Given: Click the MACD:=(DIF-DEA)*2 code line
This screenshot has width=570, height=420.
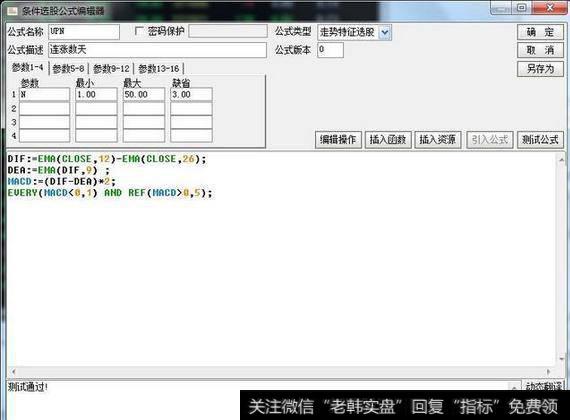Looking at the screenshot, I should (x=61, y=181).
